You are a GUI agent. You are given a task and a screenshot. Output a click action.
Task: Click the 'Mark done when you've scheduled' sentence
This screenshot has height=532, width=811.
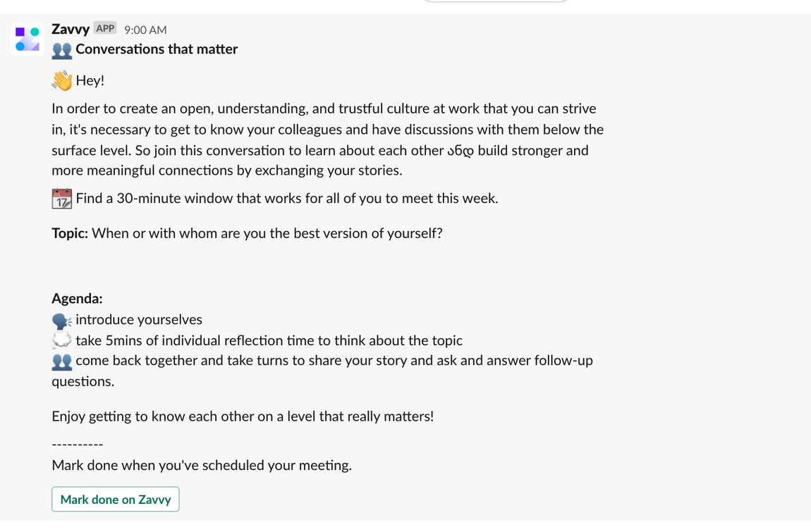coord(202,465)
